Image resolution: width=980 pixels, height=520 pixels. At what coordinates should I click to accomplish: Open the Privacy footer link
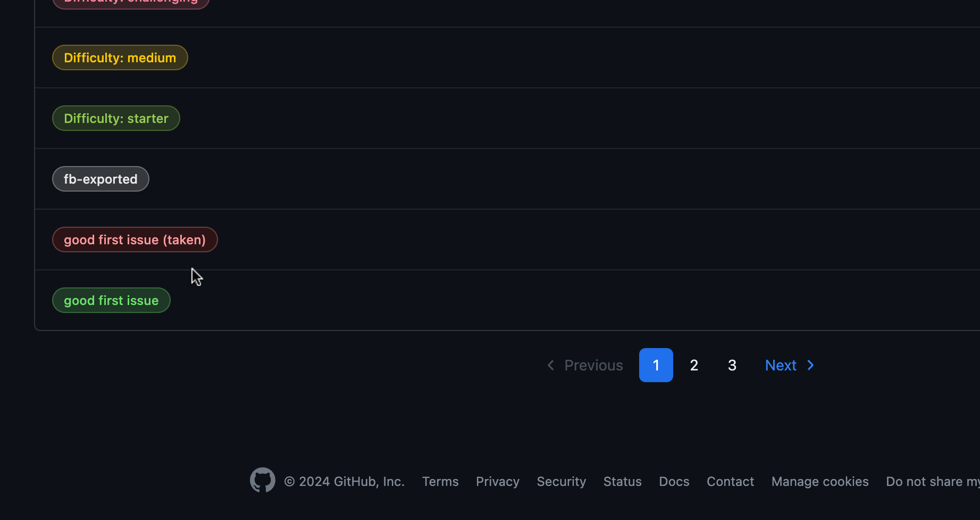pos(498,482)
